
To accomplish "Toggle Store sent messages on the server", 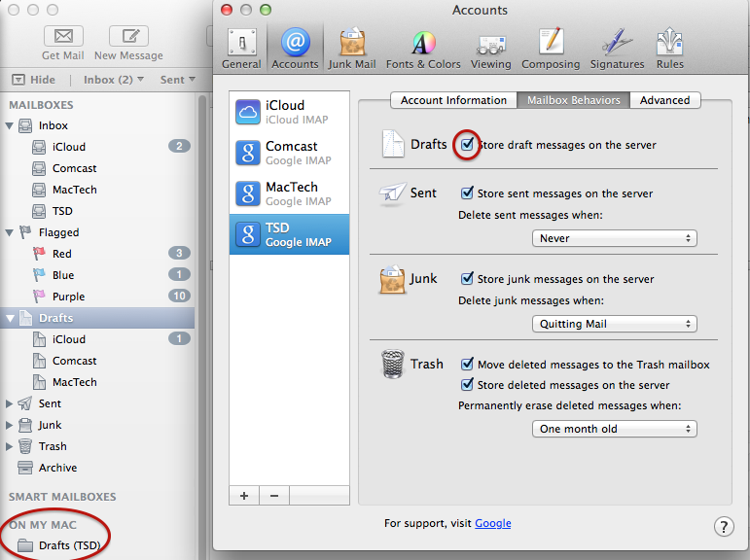I will click(x=467, y=192).
